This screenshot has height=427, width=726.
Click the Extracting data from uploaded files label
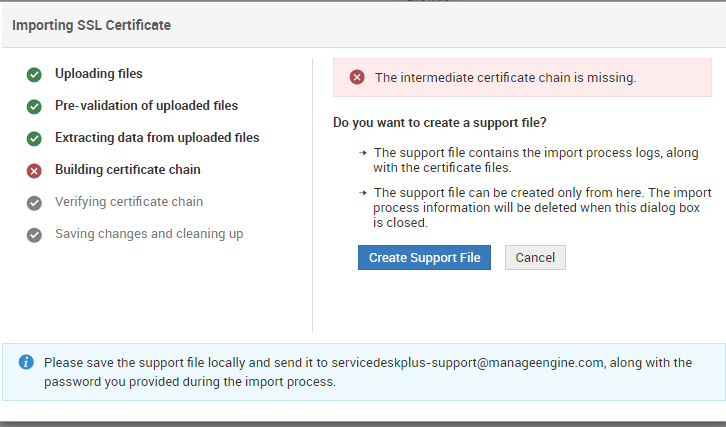[x=157, y=138]
